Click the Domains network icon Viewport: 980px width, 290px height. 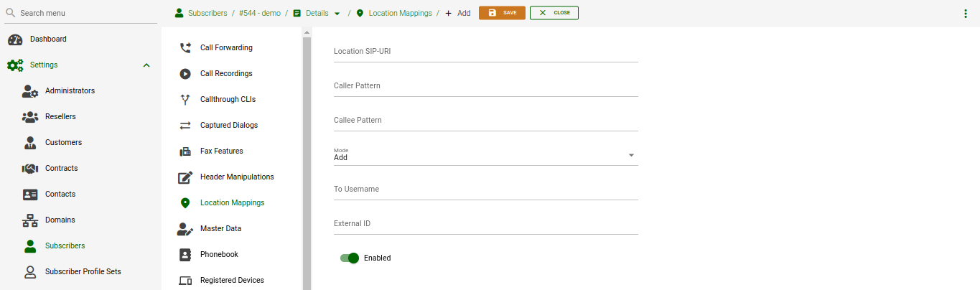click(30, 220)
